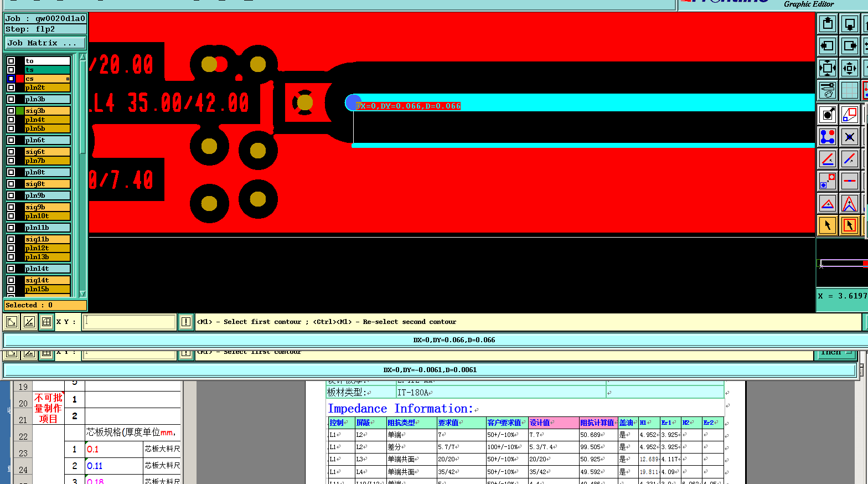The height and width of the screenshot is (484, 868).
Task: Select the angle measurement icon
Action: point(828,159)
